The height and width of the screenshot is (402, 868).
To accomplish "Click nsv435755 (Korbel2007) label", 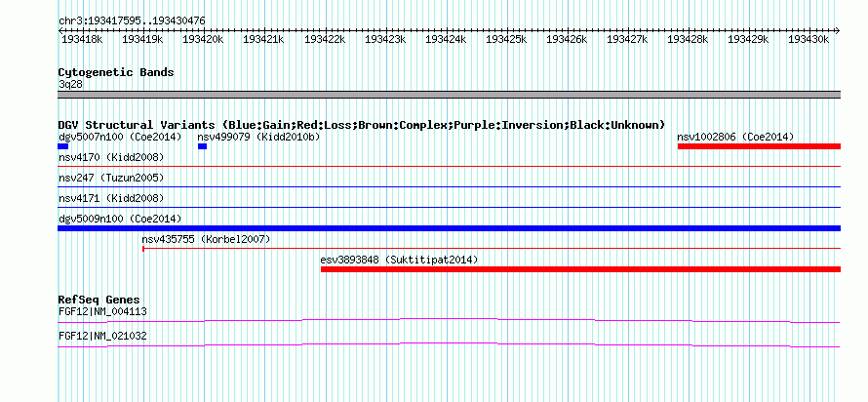I will 206,239.
